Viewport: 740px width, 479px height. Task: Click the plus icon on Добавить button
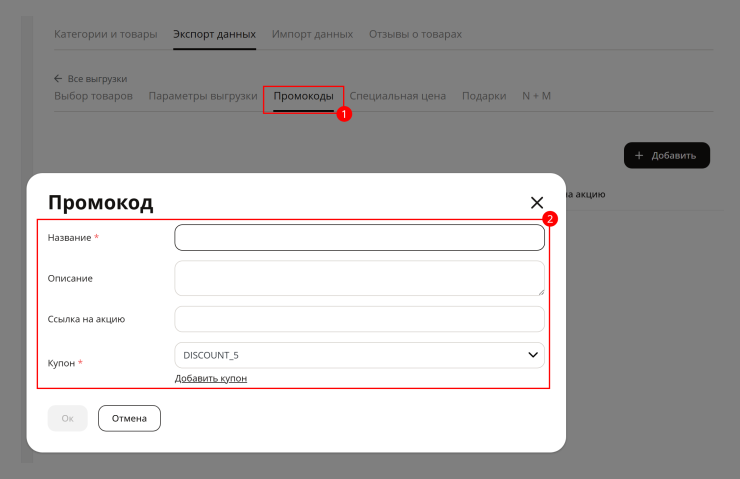tap(639, 155)
